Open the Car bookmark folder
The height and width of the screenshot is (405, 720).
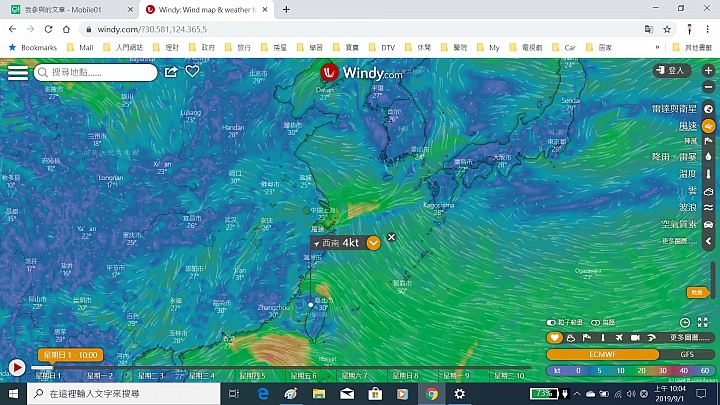coord(564,47)
